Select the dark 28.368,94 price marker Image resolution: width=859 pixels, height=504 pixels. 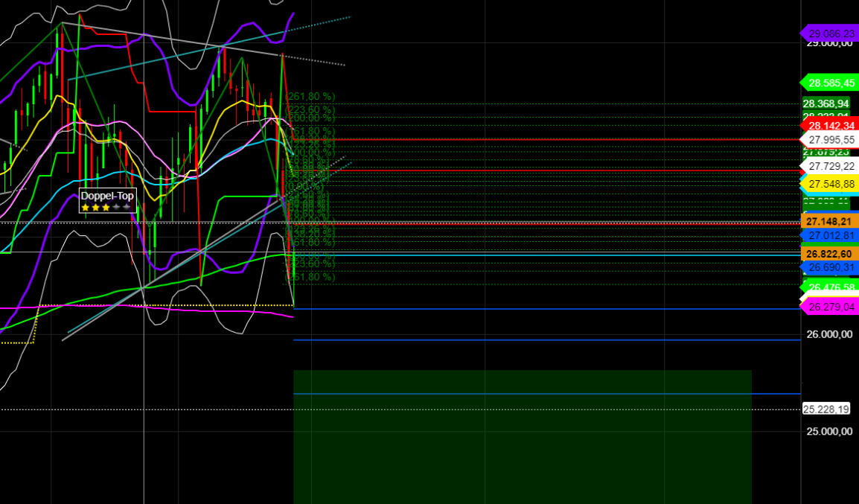pyautogui.click(x=826, y=103)
